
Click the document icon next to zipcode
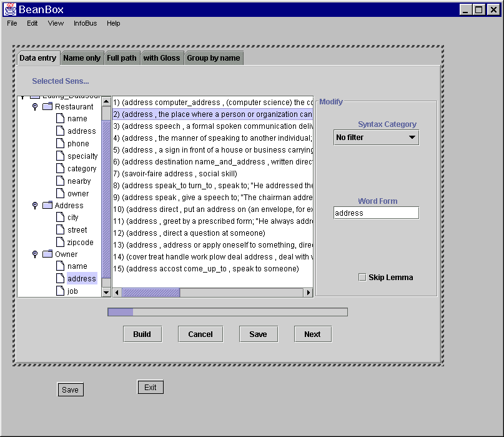(60, 243)
